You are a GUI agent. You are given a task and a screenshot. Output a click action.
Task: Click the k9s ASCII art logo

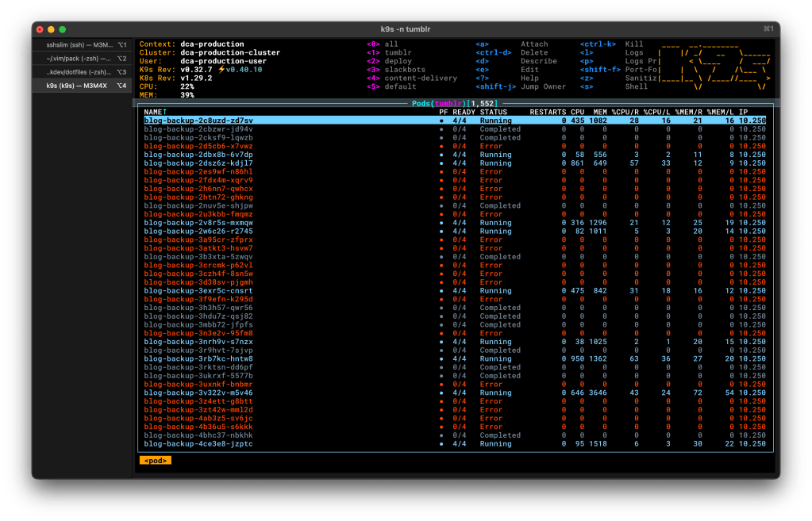click(x=714, y=65)
